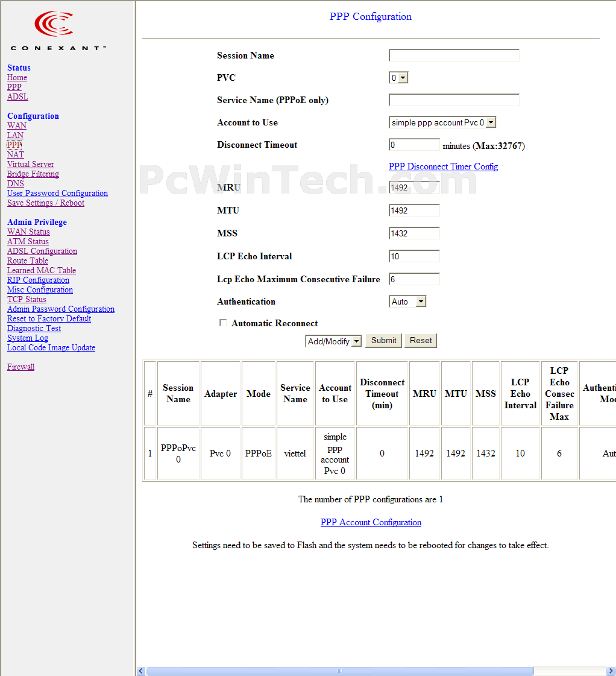Open LAN configuration link

pos(16,135)
